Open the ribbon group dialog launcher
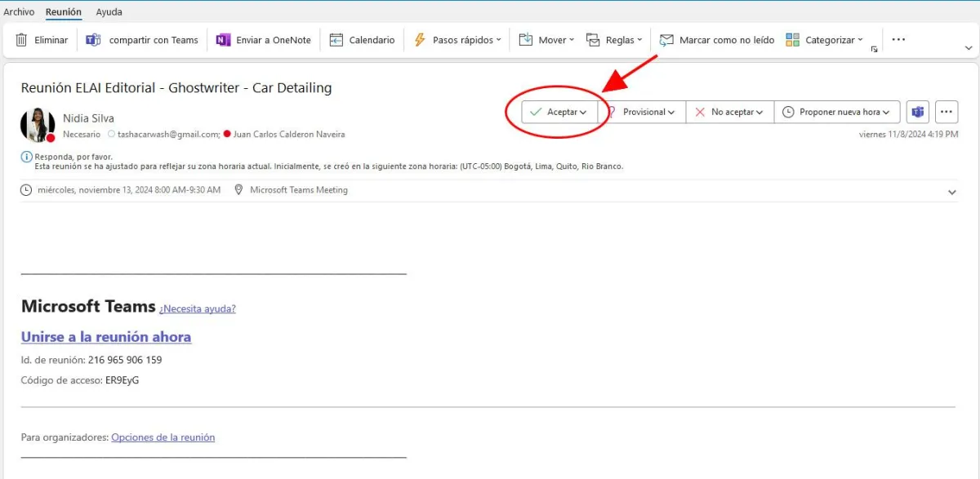980x479 pixels. (x=874, y=50)
